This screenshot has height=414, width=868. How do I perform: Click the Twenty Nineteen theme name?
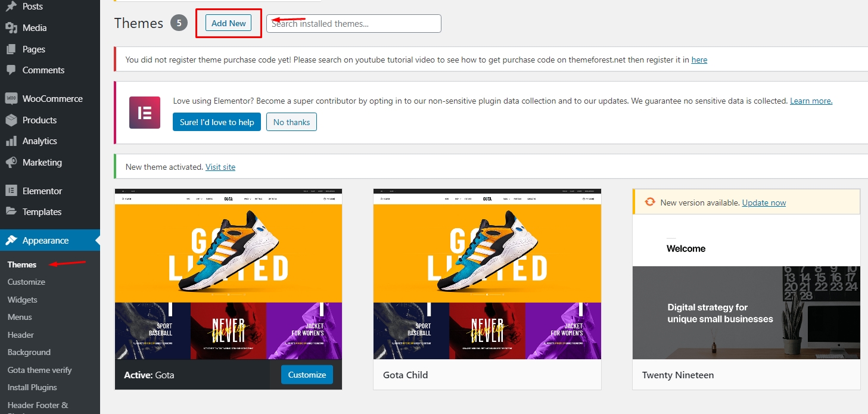[x=678, y=375]
